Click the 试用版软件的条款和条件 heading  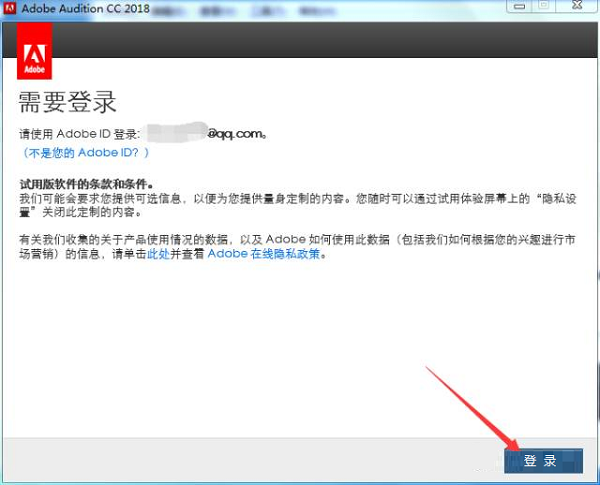click(x=87, y=184)
